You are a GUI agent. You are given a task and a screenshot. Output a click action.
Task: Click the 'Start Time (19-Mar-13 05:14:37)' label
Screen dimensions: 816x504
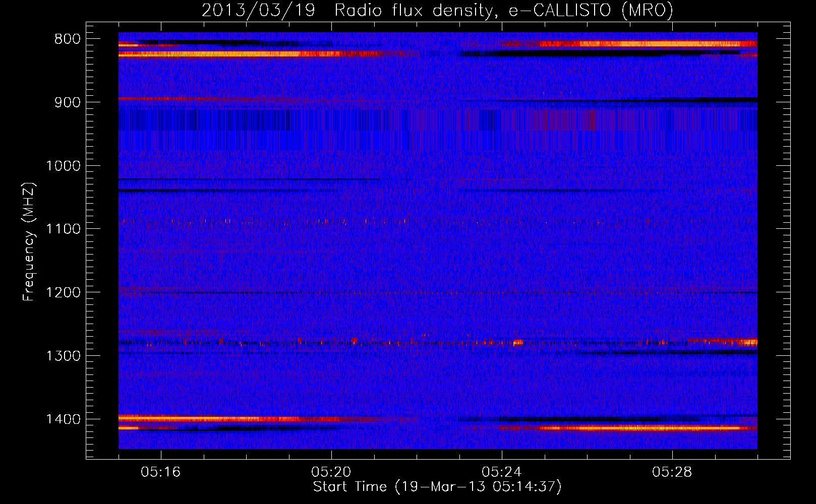click(437, 487)
